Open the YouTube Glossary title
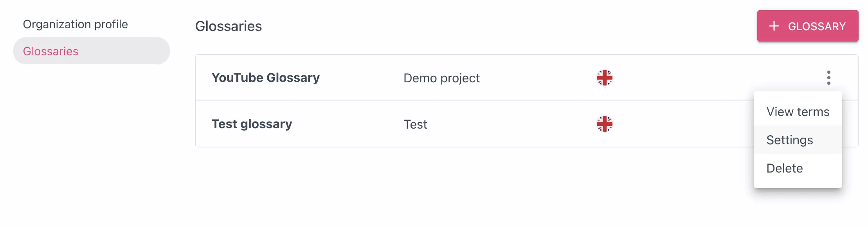Image resolution: width=868 pixels, height=229 pixels. [265, 78]
